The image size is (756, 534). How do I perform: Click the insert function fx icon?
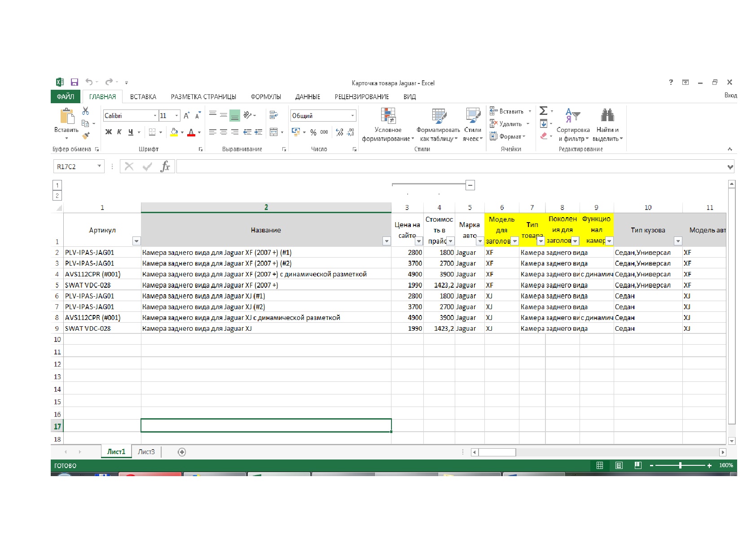click(165, 166)
